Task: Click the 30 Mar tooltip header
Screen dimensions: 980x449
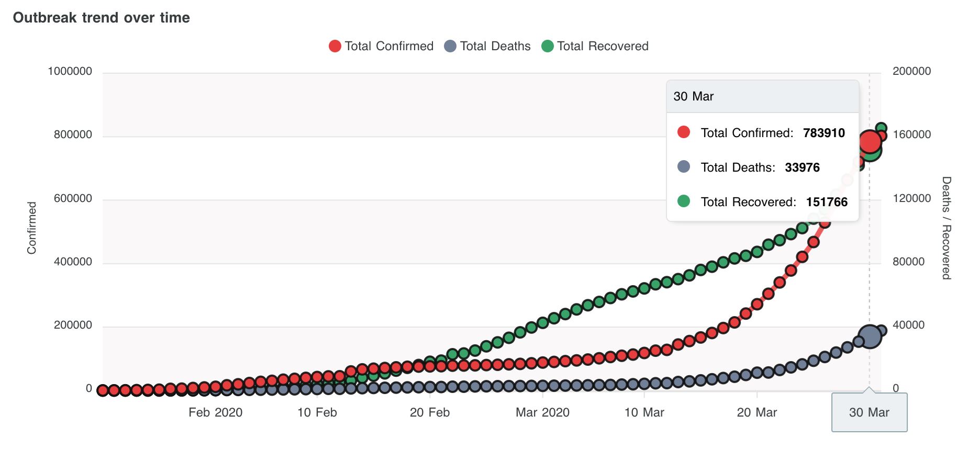Action: point(694,97)
